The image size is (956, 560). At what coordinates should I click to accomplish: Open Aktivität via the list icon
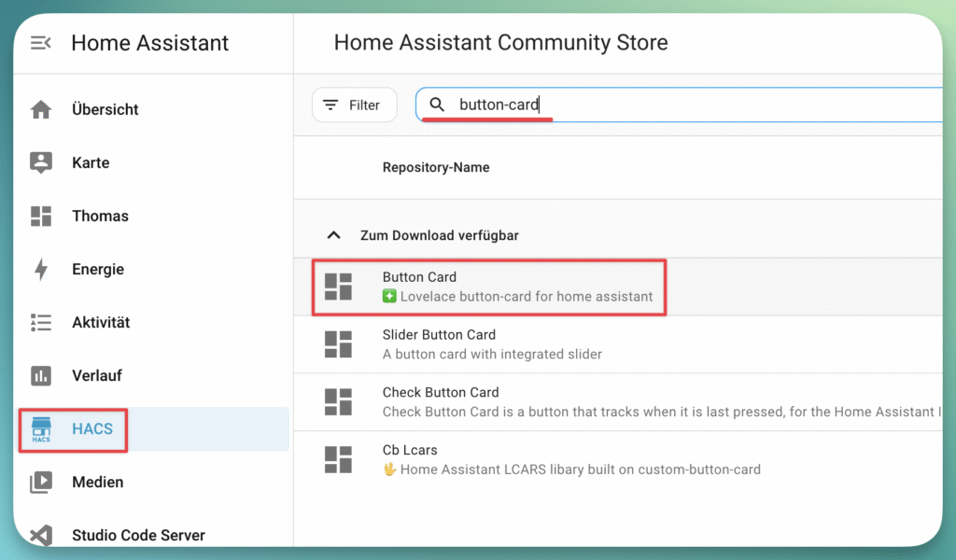click(x=41, y=323)
